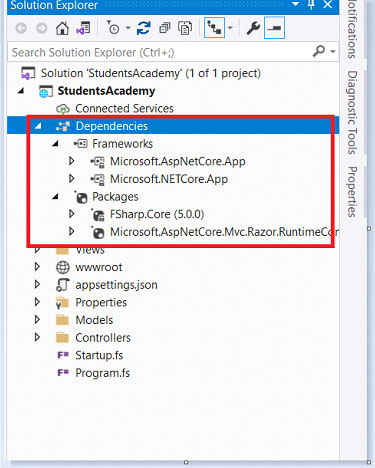
Task: Toggle the Preview Selected Items button
Action: click(x=274, y=28)
